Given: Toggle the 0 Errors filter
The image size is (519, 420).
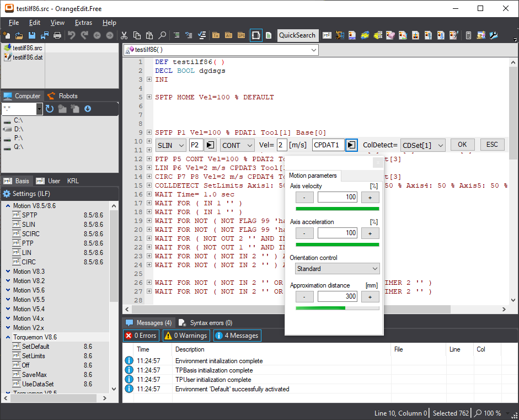Looking at the screenshot, I should tap(141, 336).
